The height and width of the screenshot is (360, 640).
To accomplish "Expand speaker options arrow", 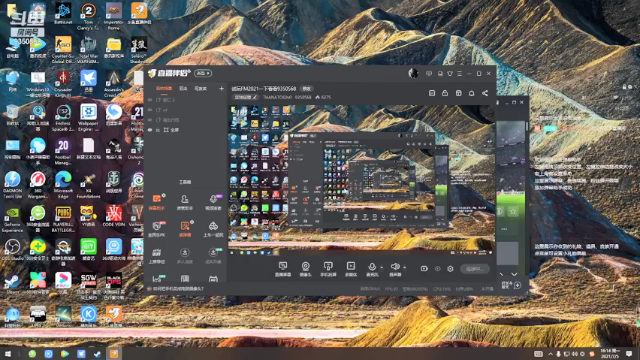I will point(404,268).
